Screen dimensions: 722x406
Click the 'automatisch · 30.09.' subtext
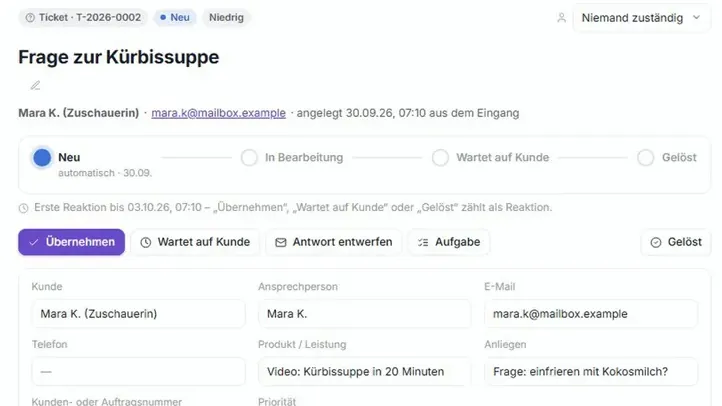pyautogui.click(x=105, y=173)
